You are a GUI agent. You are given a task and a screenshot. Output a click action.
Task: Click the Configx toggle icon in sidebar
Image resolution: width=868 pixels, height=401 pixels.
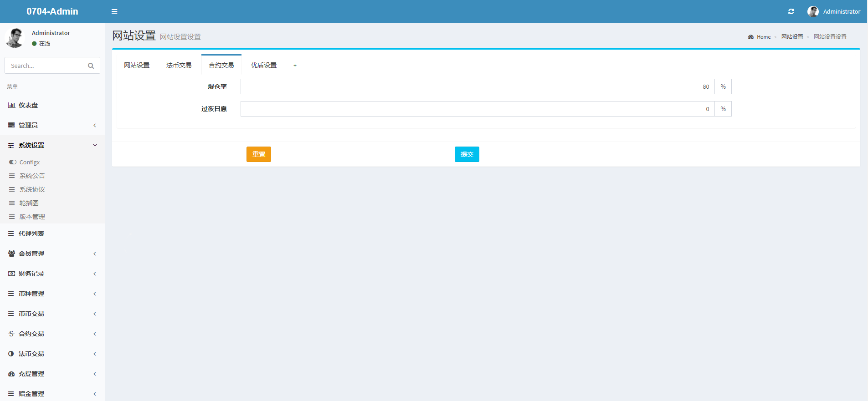click(x=13, y=162)
